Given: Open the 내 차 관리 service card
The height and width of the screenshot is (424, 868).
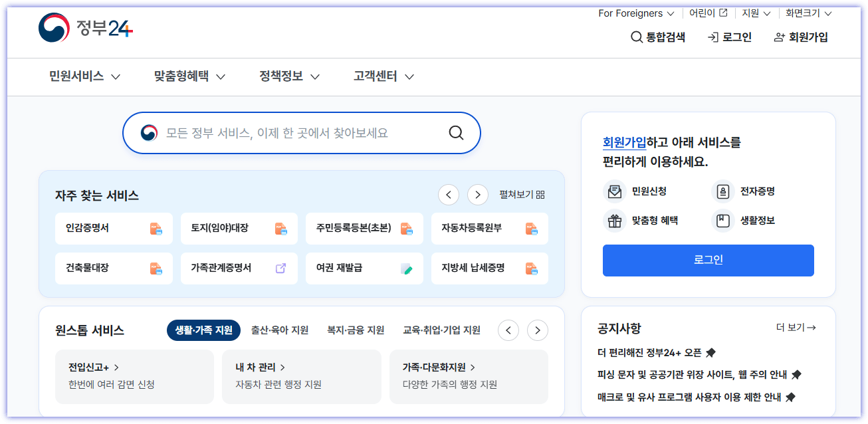Looking at the screenshot, I should point(302,377).
